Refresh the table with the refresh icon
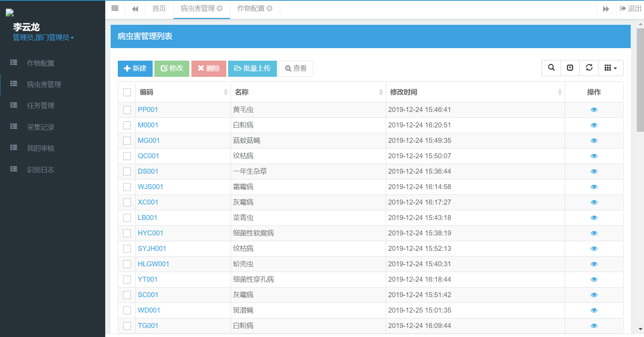Image resolution: width=644 pixels, height=337 pixels. coord(589,68)
